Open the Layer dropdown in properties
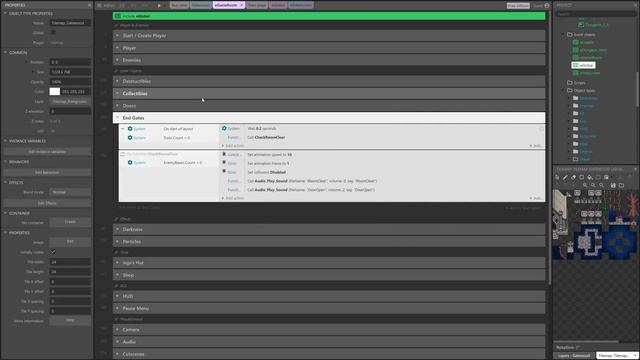 70,101
